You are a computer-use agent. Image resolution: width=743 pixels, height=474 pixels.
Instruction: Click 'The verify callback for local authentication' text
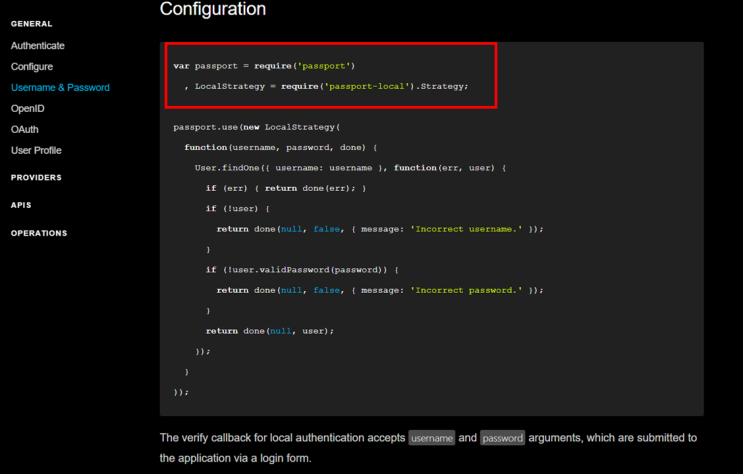point(260,438)
